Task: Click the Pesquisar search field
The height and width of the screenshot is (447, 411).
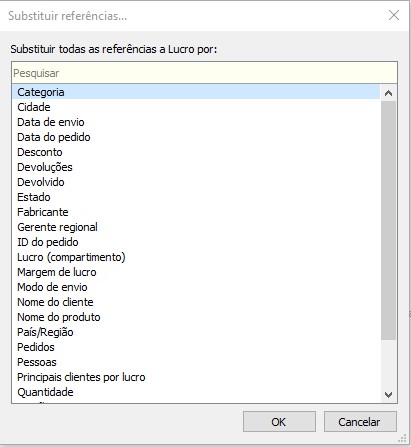Action: point(204,73)
